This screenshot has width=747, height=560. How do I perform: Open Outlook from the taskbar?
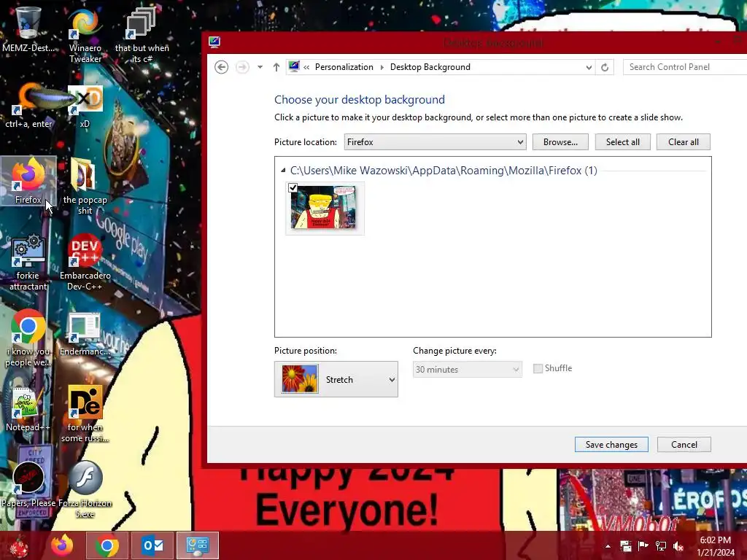pyautogui.click(x=153, y=545)
